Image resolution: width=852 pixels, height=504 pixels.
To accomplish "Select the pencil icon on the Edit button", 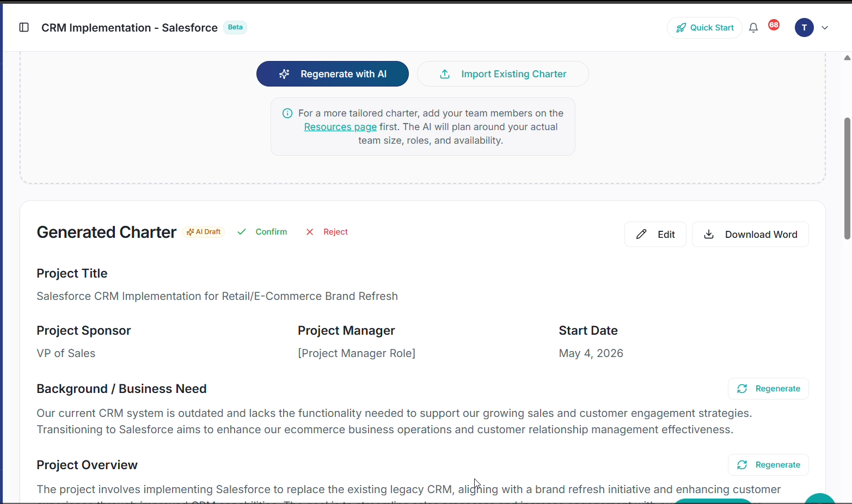I will pos(642,234).
